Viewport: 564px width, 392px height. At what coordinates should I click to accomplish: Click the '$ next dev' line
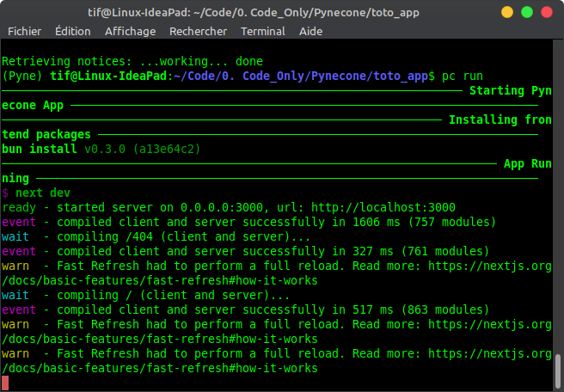(x=36, y=193)
